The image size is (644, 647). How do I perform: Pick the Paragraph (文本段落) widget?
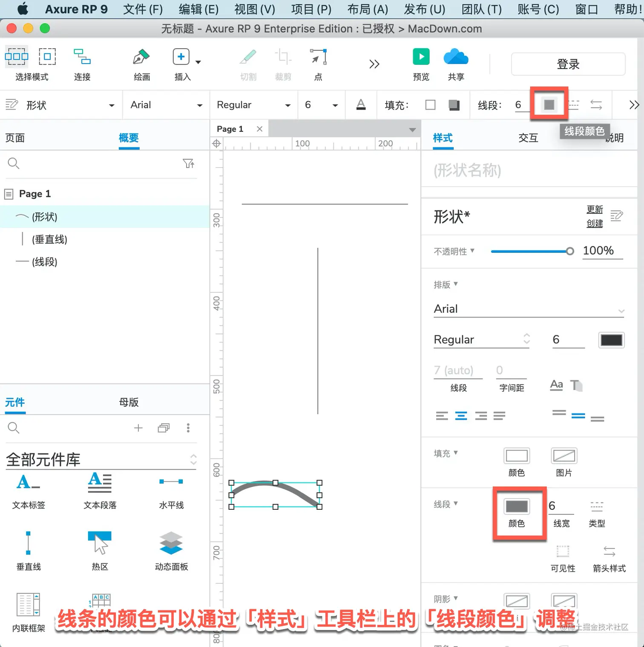pyautogui.click(x=100, y=491)
